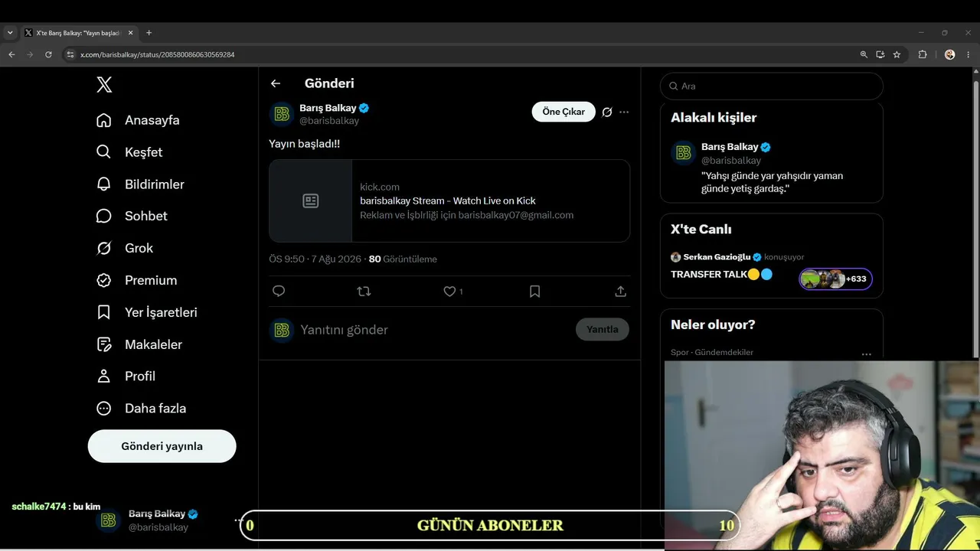980x551 pixels.
Task: Open the Chrome three-dot menu
Action: [969, 54]
